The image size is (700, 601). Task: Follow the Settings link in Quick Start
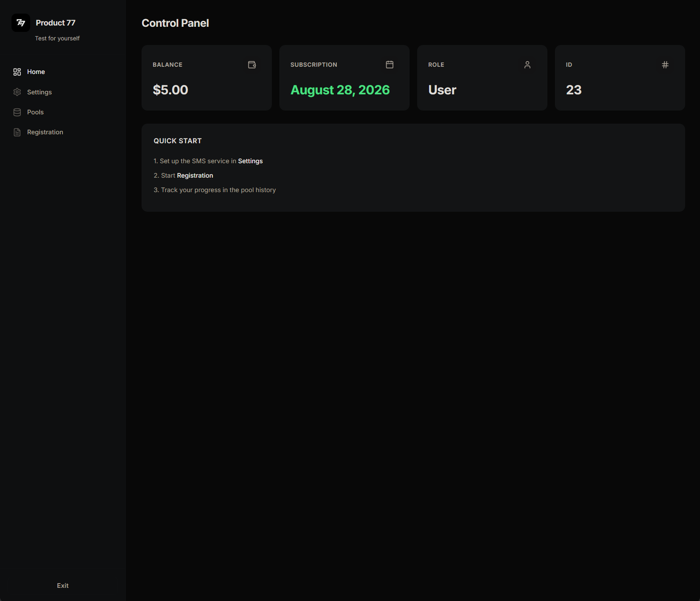tap(250, 161)
